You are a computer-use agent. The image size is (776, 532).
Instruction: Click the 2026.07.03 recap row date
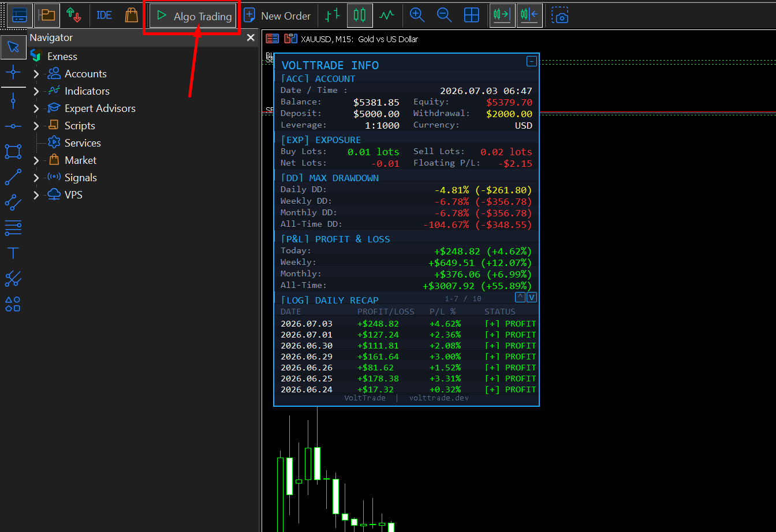point(307,324)
